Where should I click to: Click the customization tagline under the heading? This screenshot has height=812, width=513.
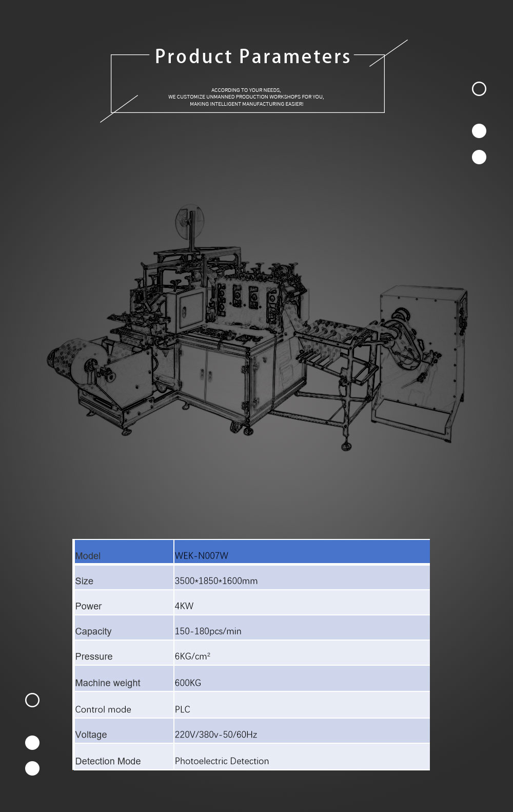pos(246,97)
